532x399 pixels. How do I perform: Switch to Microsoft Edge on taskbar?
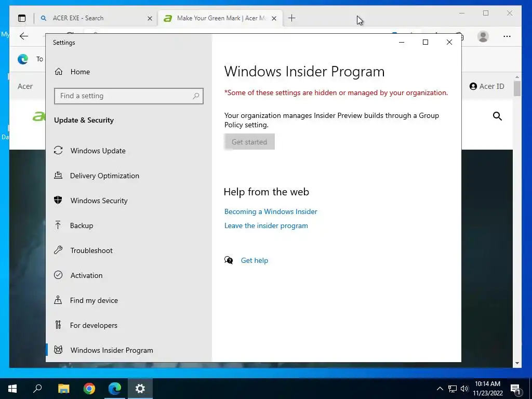(x=115, y=389)
